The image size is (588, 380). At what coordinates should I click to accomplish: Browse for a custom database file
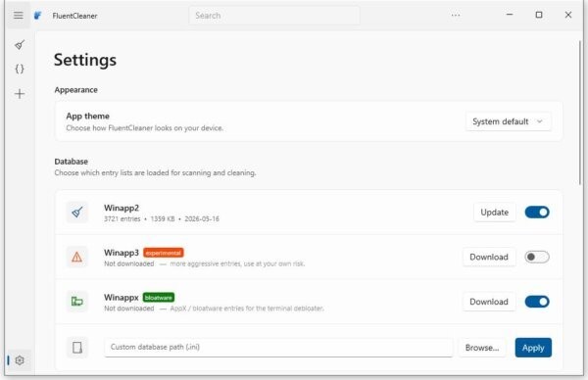point(482,348)
